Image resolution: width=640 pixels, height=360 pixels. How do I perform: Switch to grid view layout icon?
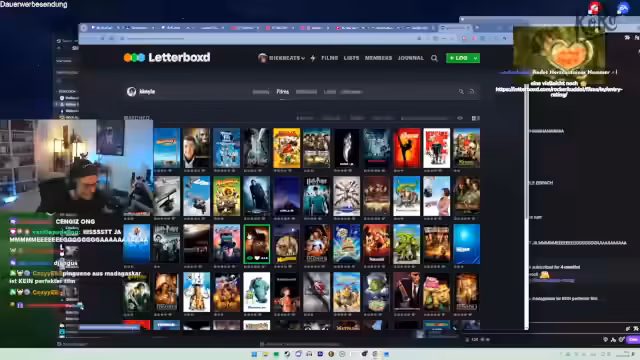click(474, 118)
